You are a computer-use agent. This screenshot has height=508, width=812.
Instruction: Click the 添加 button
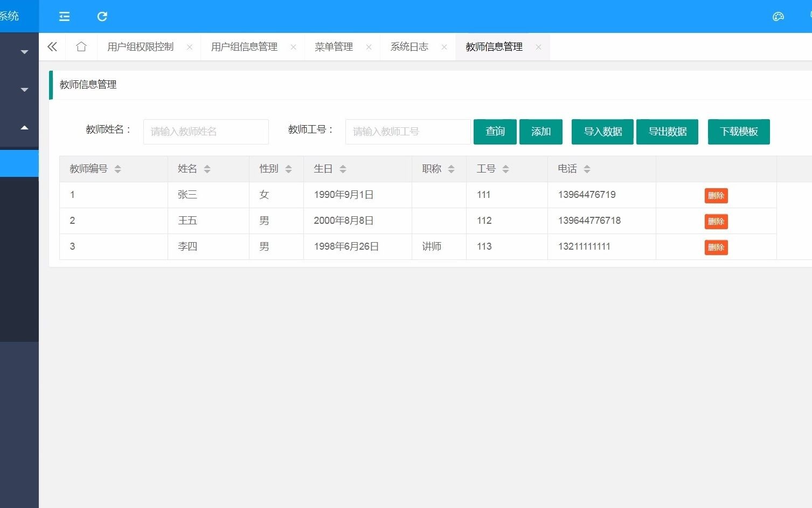tap(541, 132)
